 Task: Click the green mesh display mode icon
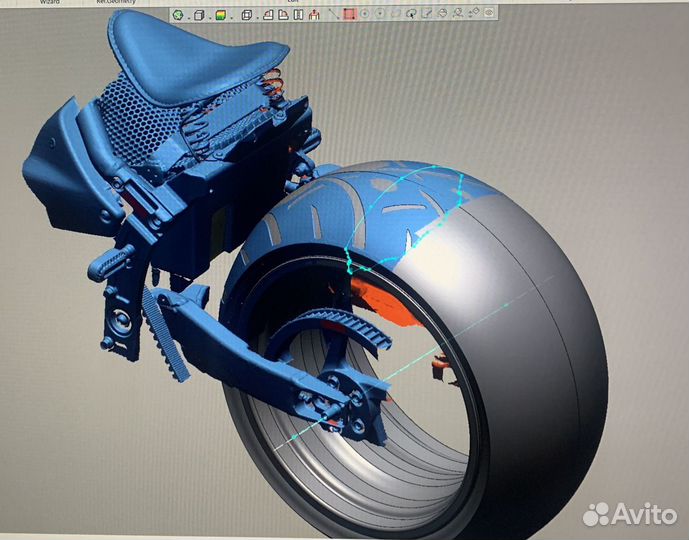tap(178, 15)
